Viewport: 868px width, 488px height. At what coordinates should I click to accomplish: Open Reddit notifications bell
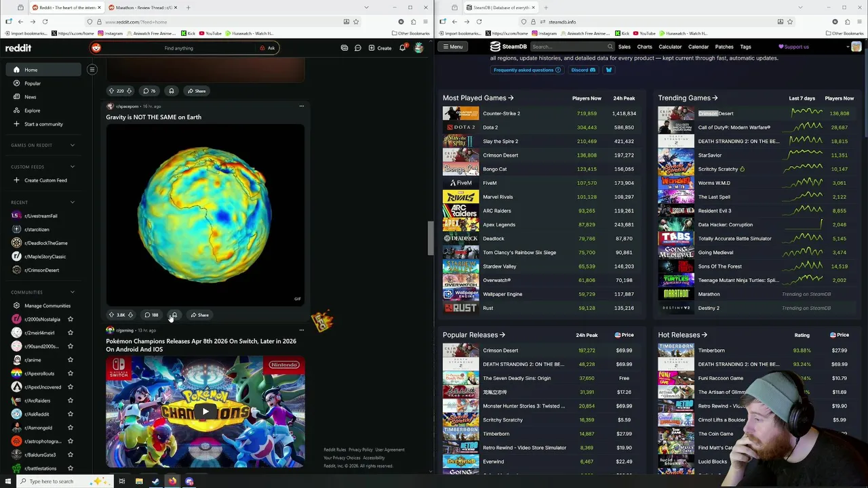tap(402, 48)
